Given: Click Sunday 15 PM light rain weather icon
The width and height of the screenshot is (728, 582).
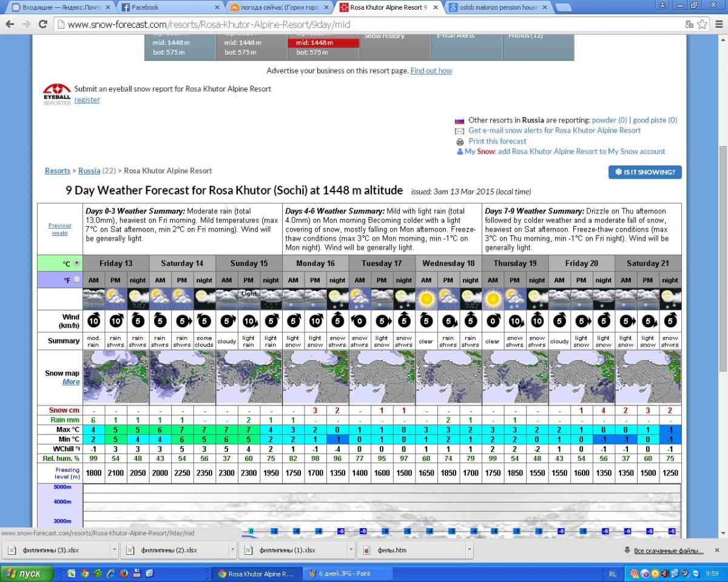Looking at the screenshot, I should tap(249, 299).
